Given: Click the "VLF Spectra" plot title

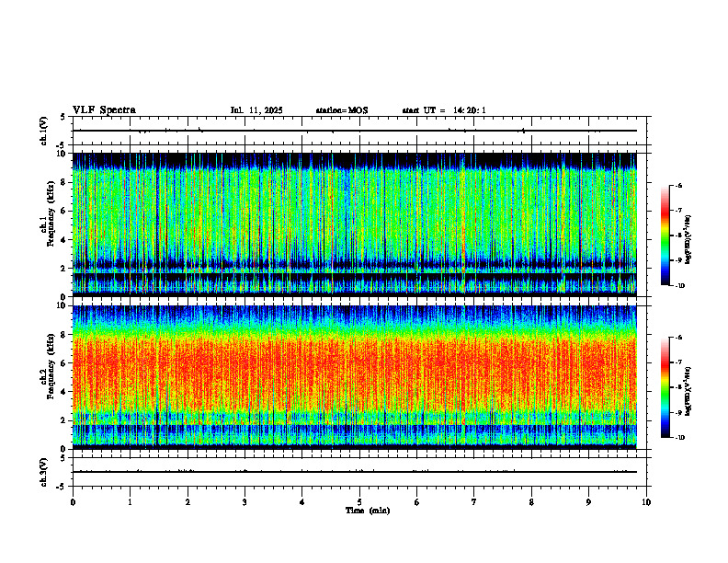Looking at the screenshot, I should click(x=104, y=110).
